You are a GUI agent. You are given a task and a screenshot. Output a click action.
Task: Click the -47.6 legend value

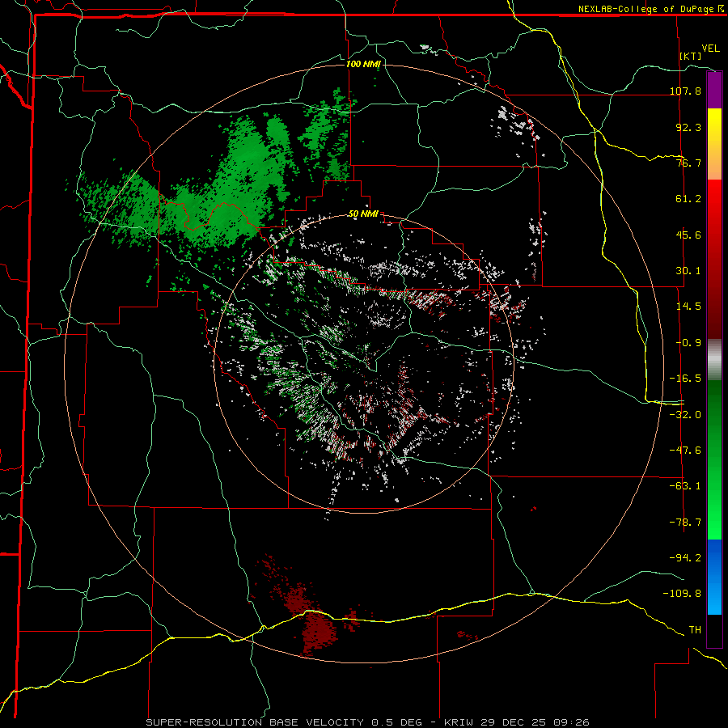(x=686, y=451)
